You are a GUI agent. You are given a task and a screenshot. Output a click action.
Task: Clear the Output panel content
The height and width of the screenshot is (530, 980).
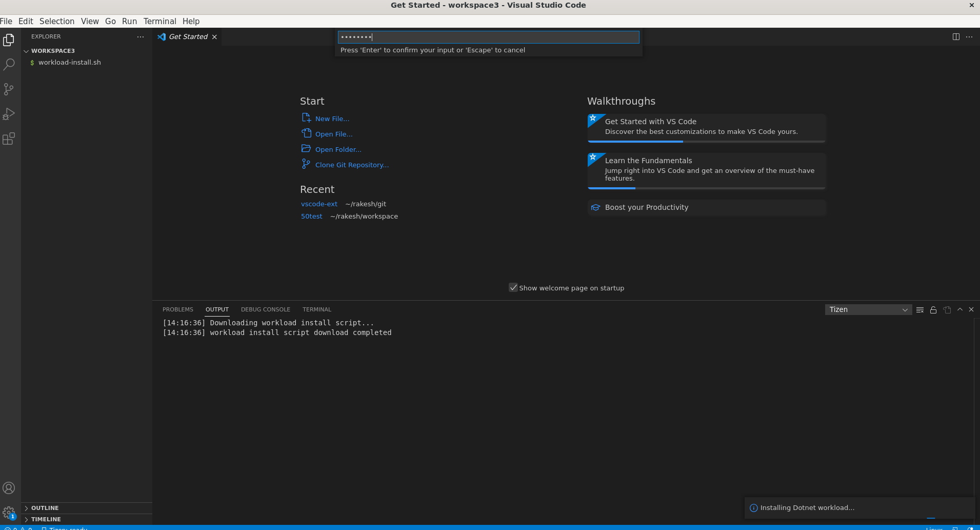click(919, 309)
